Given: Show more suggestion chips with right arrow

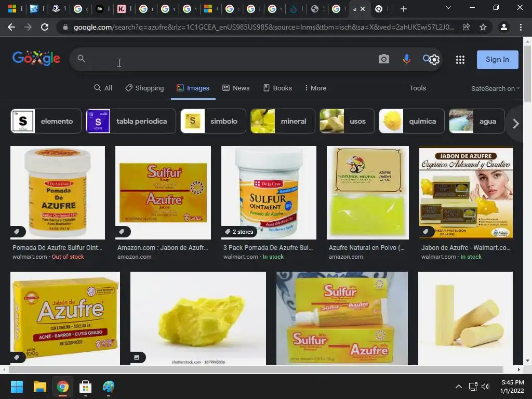Looking at the screenshot, I should click(516, 124).
